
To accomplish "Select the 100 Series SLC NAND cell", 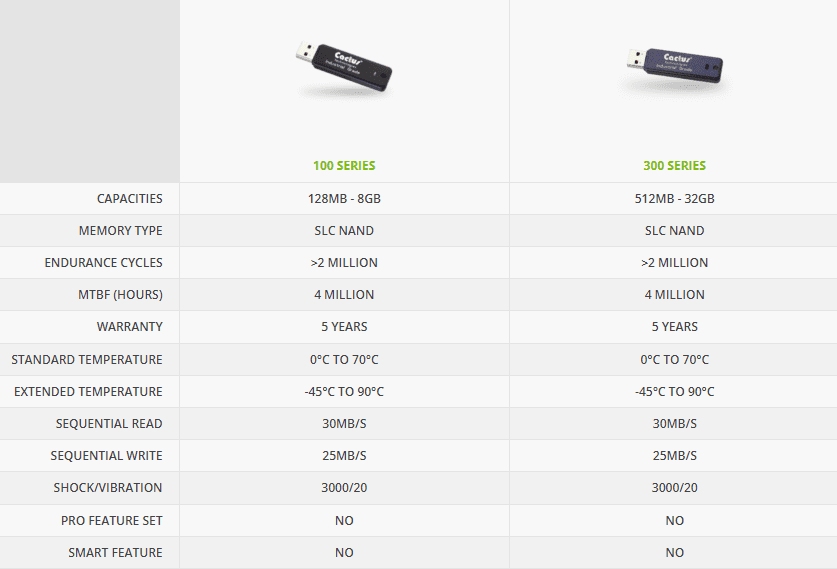I will [x=344, y=231].
